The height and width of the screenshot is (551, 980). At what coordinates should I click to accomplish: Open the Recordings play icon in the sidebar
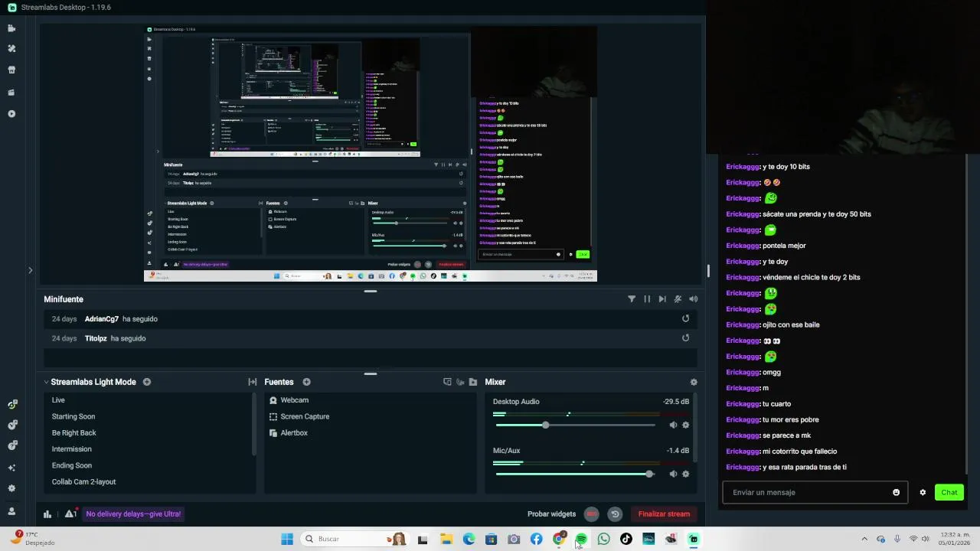(x=11, y=114)
